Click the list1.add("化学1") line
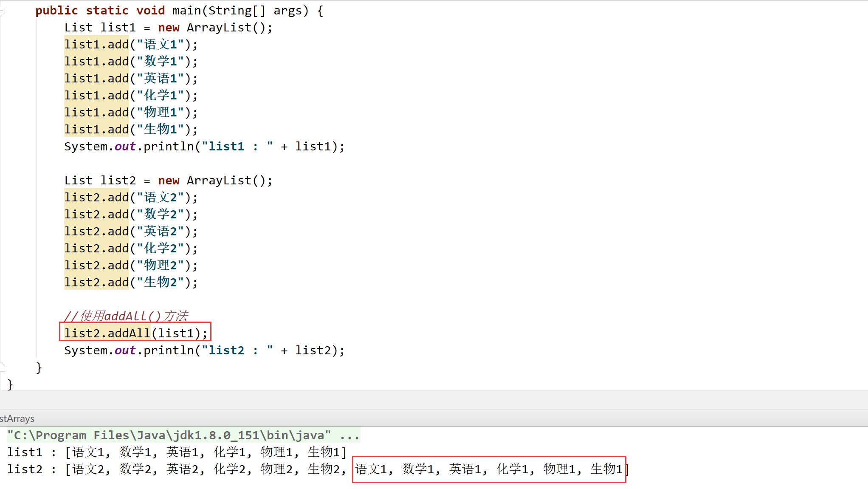Viewport: 868px width, 489px height. 130,96
